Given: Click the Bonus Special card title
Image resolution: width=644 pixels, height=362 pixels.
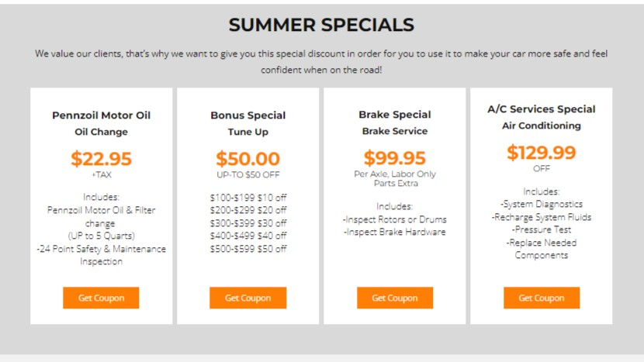Looking at the screenshot, I should point(248,115).
